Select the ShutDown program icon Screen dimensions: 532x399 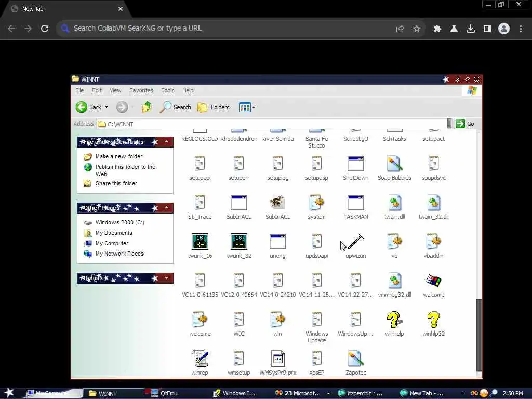click(x=355, y=164)
